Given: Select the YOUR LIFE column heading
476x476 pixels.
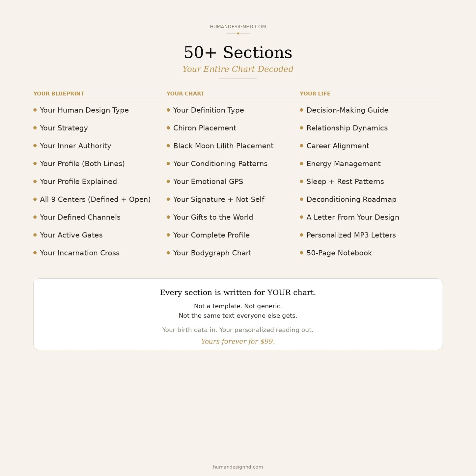Looking at the screenshot, I should 315,94.
